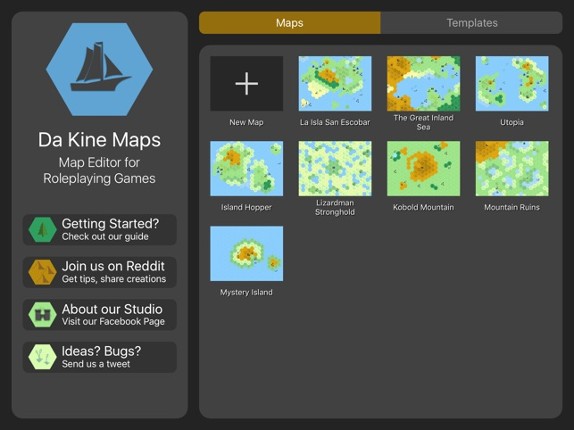
Task: Open the La Isla San Escobar map thumbnail
Action: click(x=335, y=83)
